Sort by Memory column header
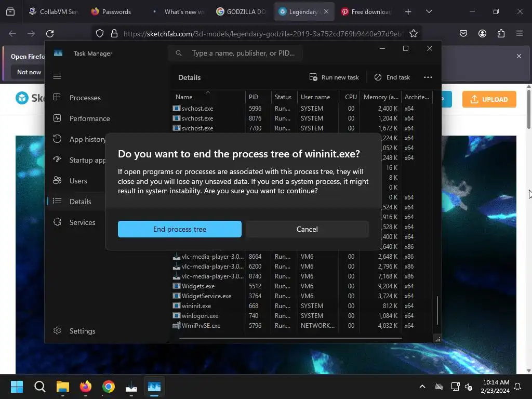Image resolution: width=532 pixels, height=399 pixels. (x=380, y=97)
